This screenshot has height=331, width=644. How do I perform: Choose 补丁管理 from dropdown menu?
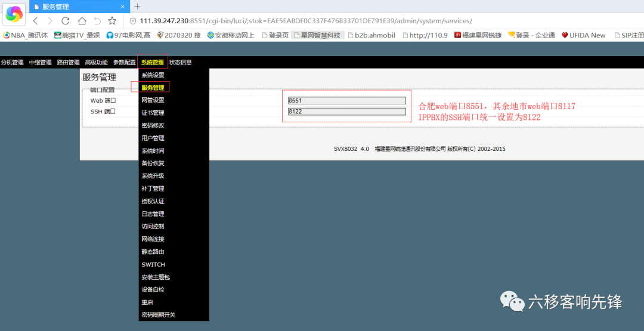153,189
